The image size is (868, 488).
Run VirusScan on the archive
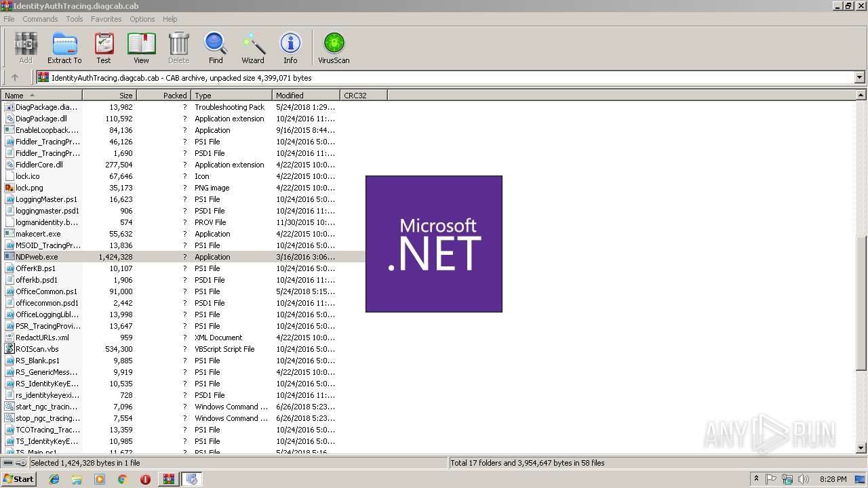pos(334,47)
